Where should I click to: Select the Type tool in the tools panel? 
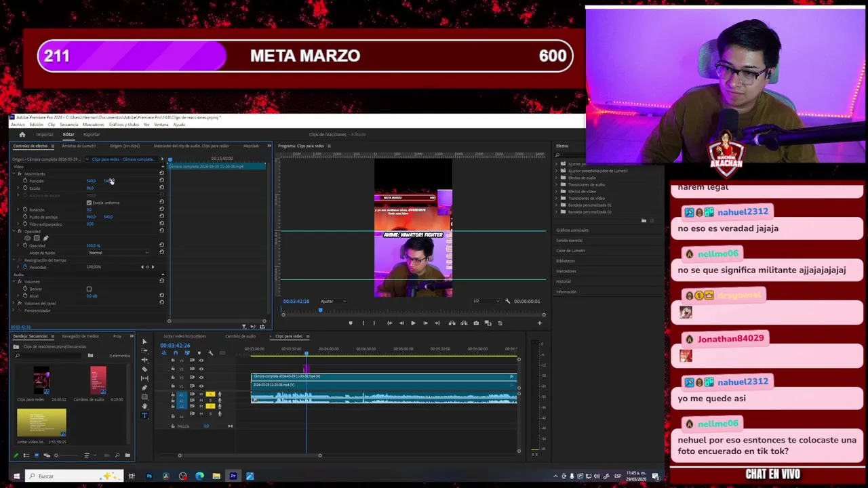(144, 415)
